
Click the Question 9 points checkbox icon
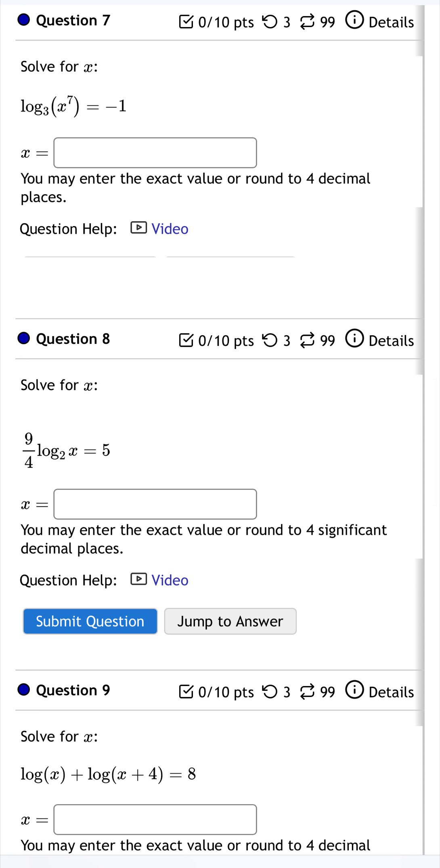coord(186,692)
